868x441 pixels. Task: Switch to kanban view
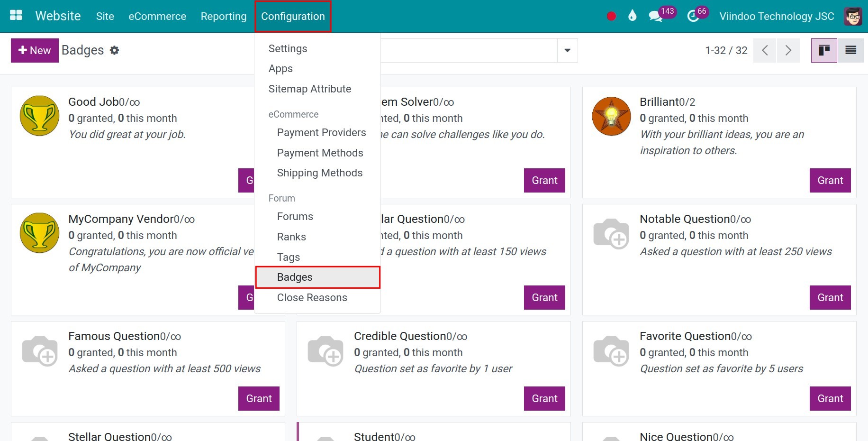click(x=824, y=50)
